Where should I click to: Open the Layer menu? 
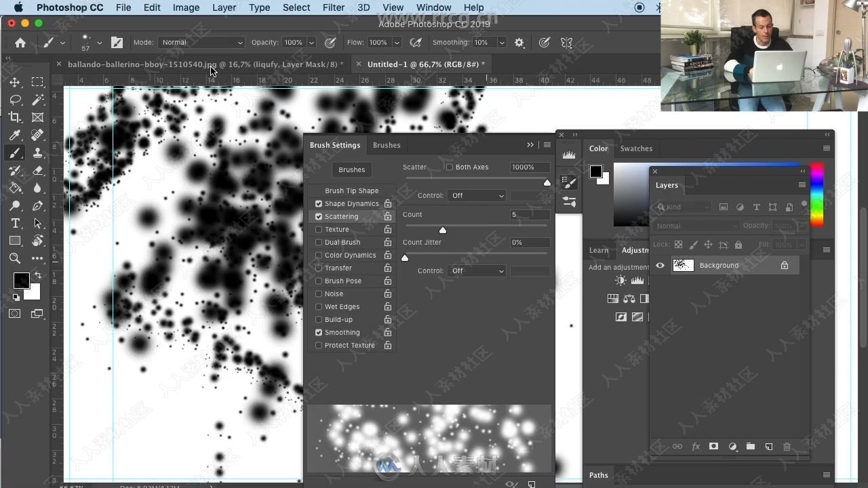pyautogui.click(x=224, y=7)
